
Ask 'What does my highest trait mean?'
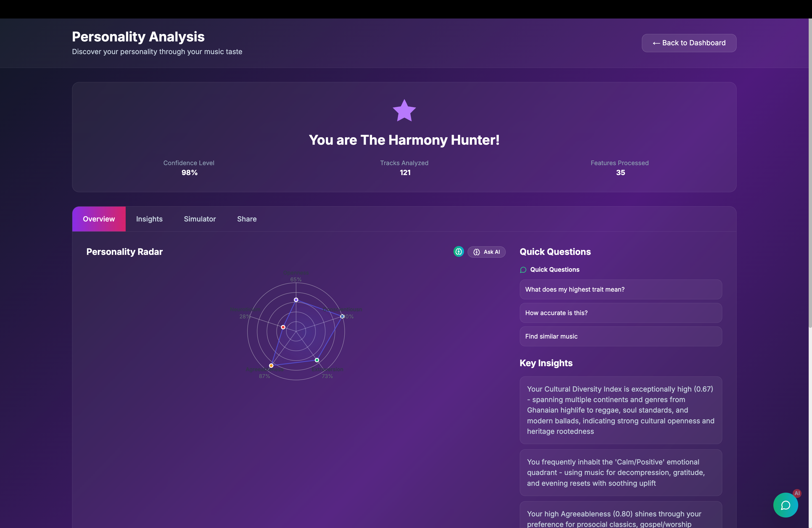point(620,289)
